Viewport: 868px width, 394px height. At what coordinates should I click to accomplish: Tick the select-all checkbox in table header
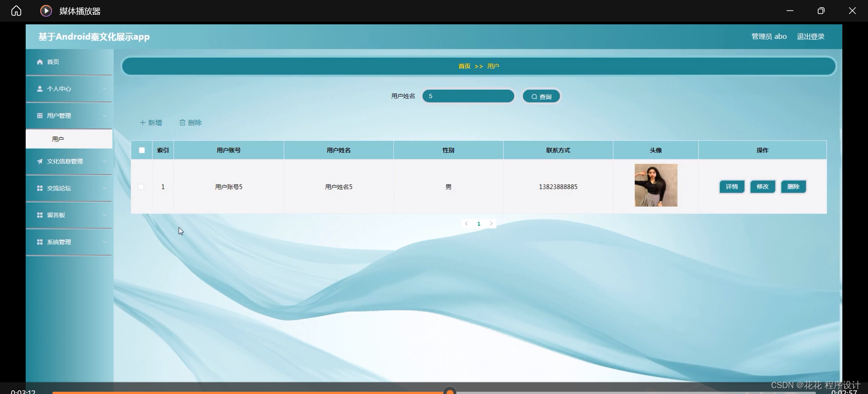click(142, 150)
